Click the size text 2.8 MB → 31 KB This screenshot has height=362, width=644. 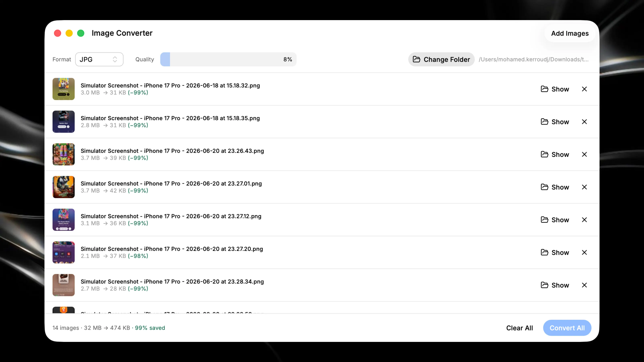(103, 125)
